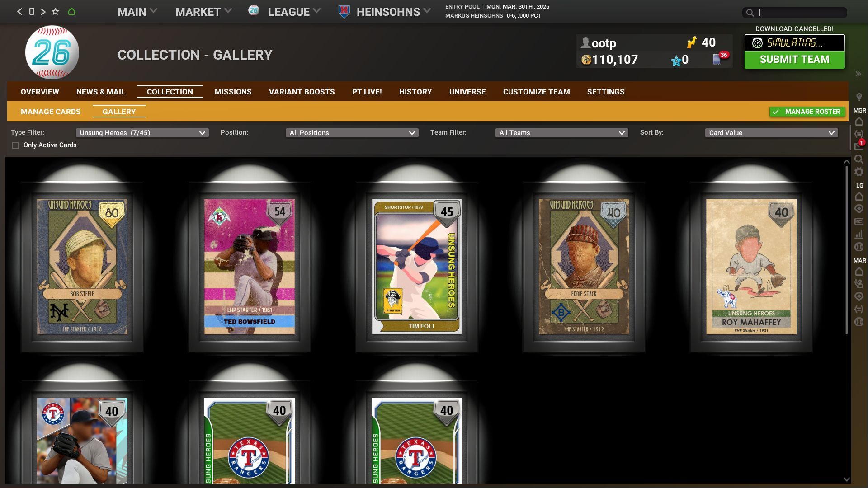The image size is (868, 488).
Task: Open the Tim Foli 45 card
Action: [417, 267]
